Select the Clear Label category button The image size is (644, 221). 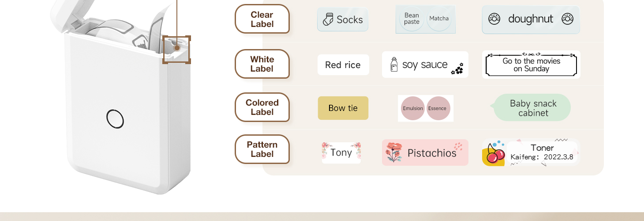(262, 19)
